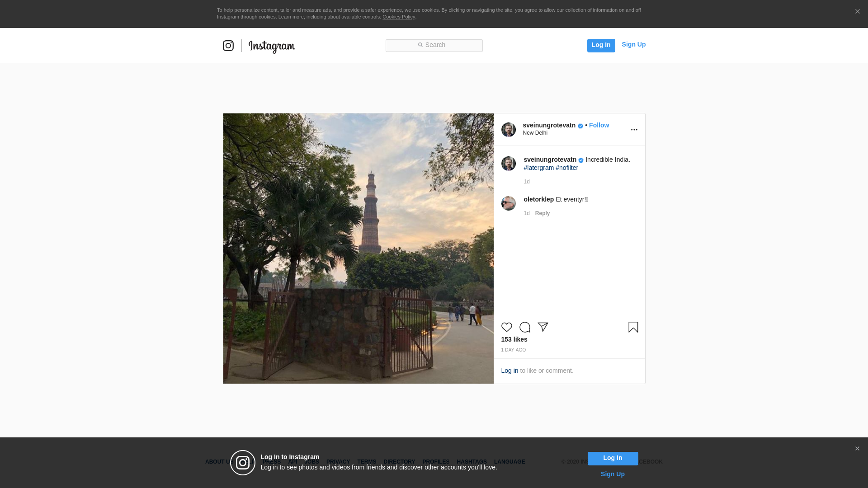868x488 pixels.
Task: Save post with bookmark icon
Action: pyautogui.click(x=633, y=327)
